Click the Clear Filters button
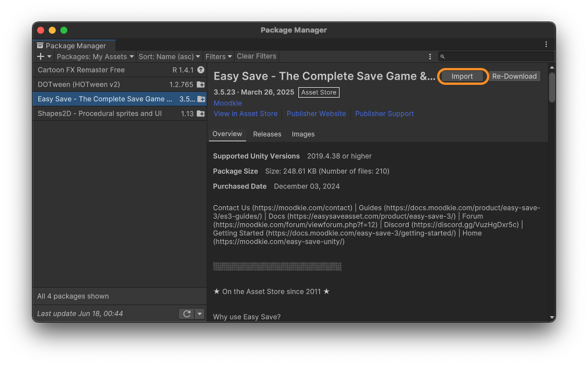588x365 pixels. (257, 56)
